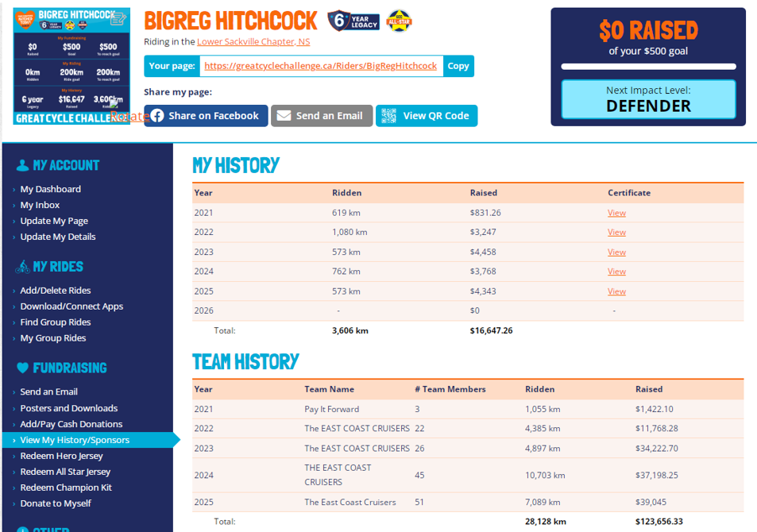Open My Dashboard in sidebar
The image size is (757, 532).
50,189
